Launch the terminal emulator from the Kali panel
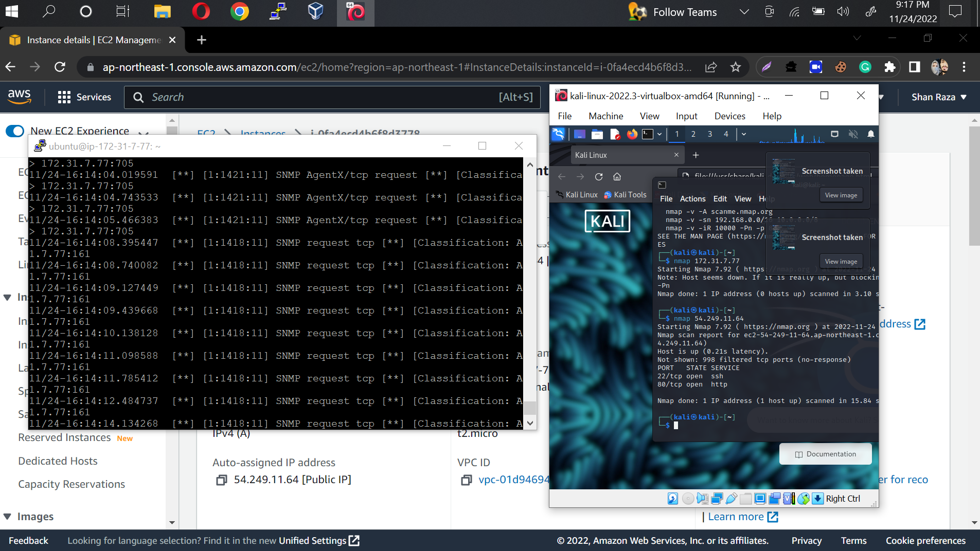980x551 pixels. coord(648,134)
